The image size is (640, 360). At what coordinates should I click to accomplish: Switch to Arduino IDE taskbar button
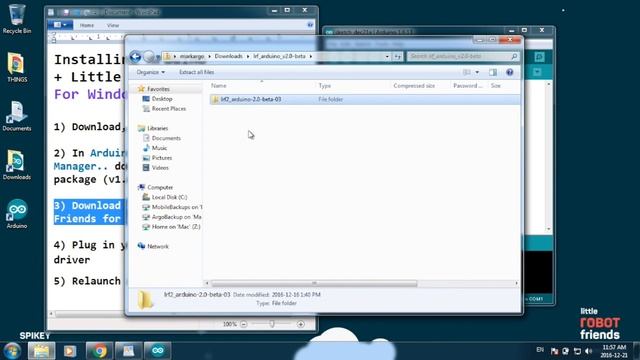click(158, 351)
